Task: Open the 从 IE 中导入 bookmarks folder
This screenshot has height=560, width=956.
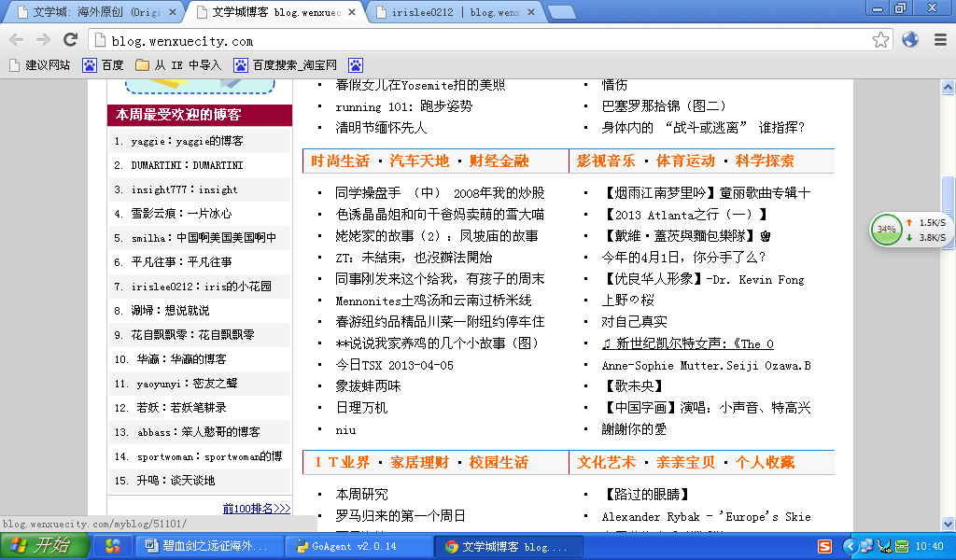Action: coord(178,65)
